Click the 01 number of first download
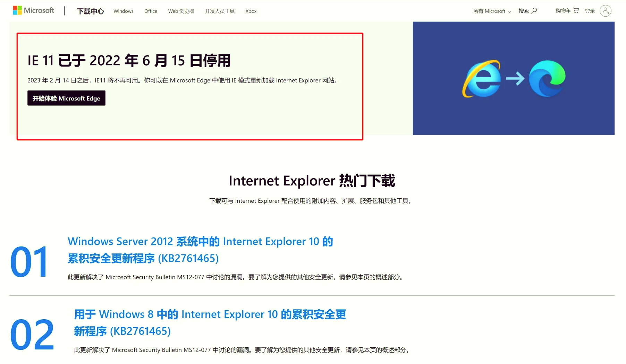The height and width of the screenshot is (364, 626). click(x=29, y=262)
